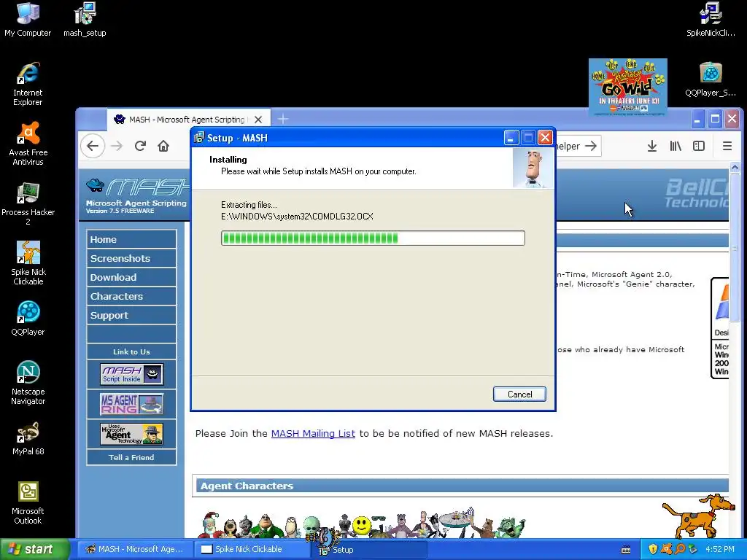Click setup wizard character image

click(x=533, y=168)
